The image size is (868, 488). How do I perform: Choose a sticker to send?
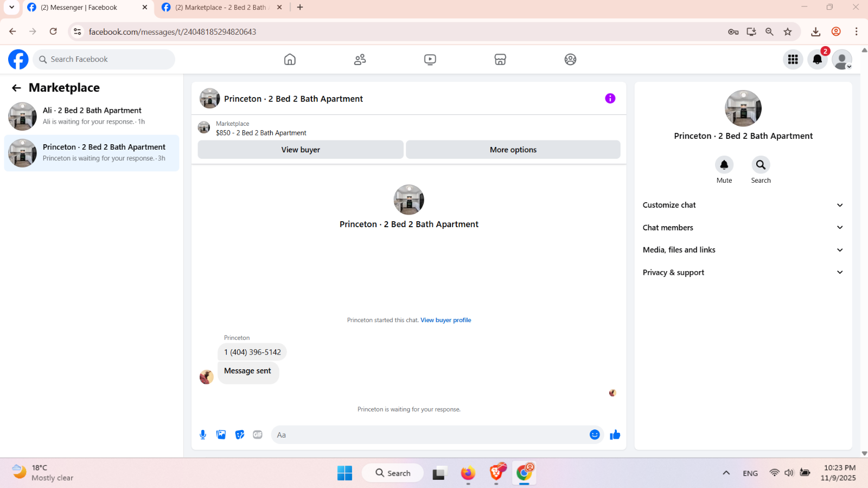click(240, 435)
